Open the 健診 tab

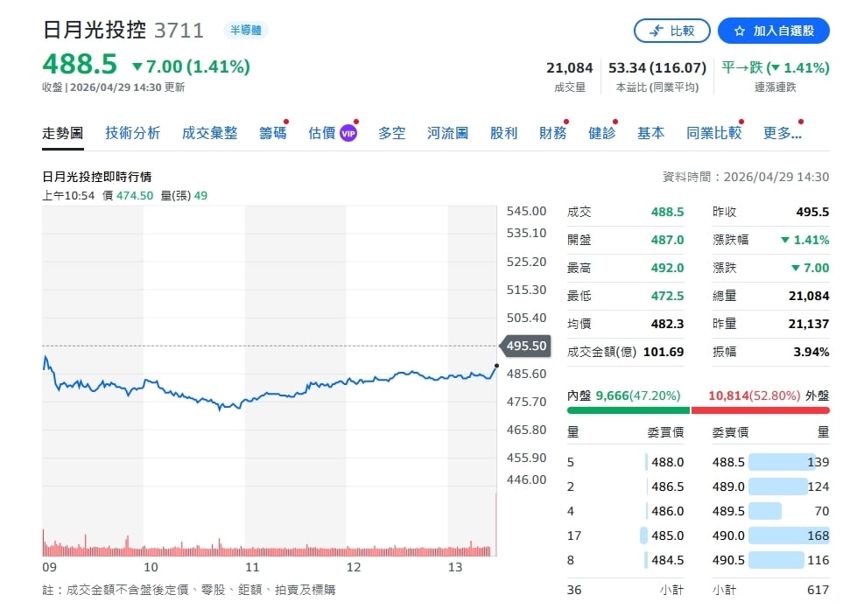point(601,133)
